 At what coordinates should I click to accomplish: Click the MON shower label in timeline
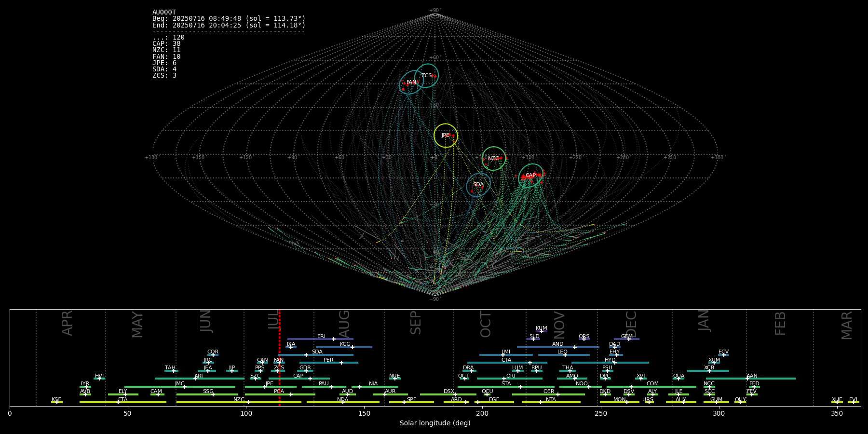pyautogui.click(x=620, y=399)
